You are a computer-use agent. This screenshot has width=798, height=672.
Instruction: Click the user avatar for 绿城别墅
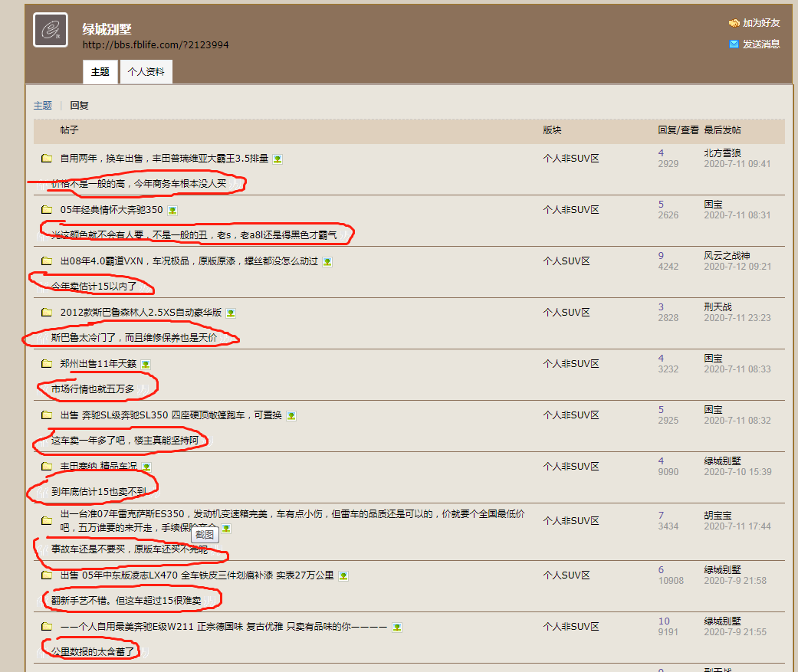[x=51, y=30]
